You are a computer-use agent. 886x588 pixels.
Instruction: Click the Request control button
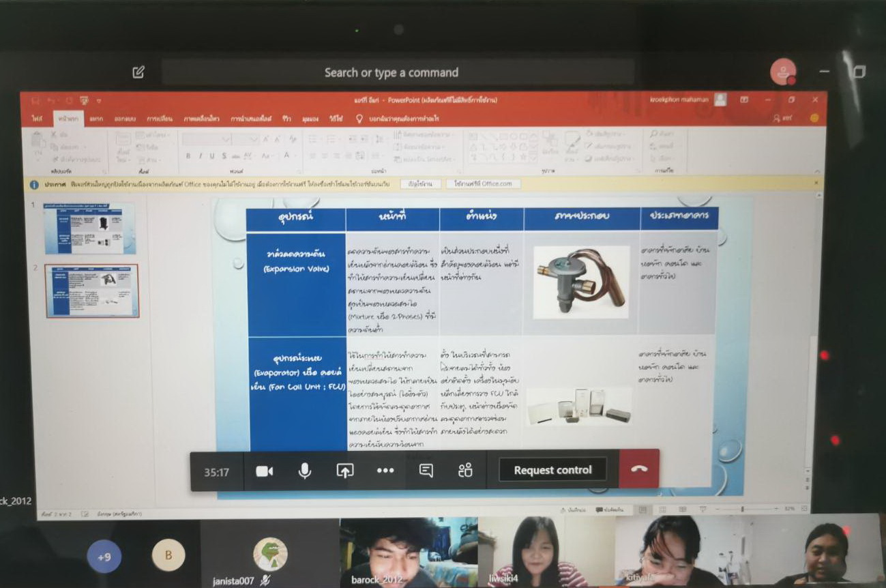[552, 470]
